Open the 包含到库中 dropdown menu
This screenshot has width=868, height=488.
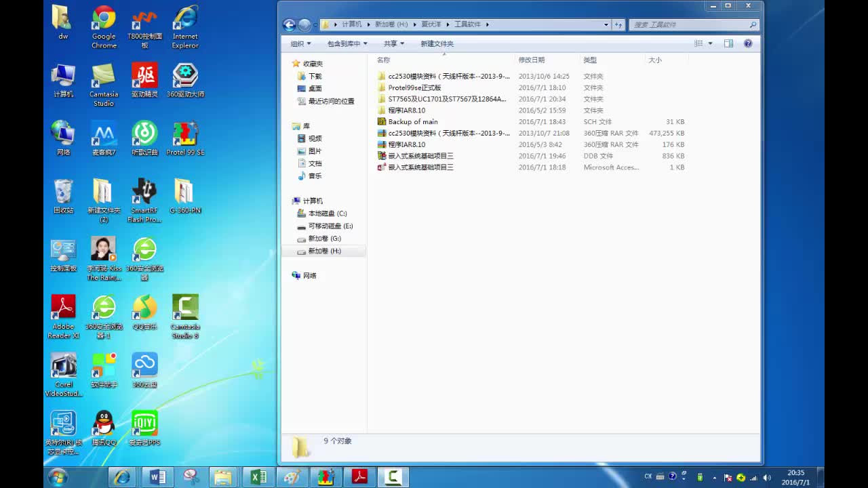pos(347,43)
